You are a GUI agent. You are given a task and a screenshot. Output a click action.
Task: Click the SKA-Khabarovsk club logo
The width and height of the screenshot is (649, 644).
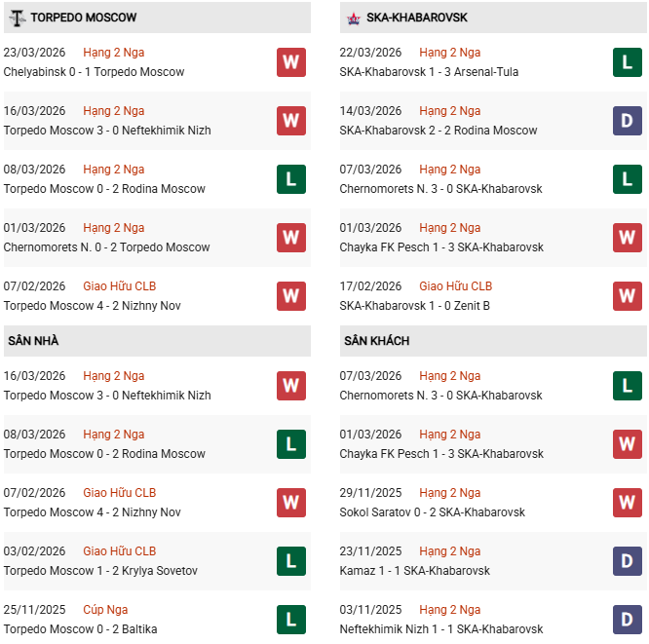pyautogui.click(x=353, y=18)
